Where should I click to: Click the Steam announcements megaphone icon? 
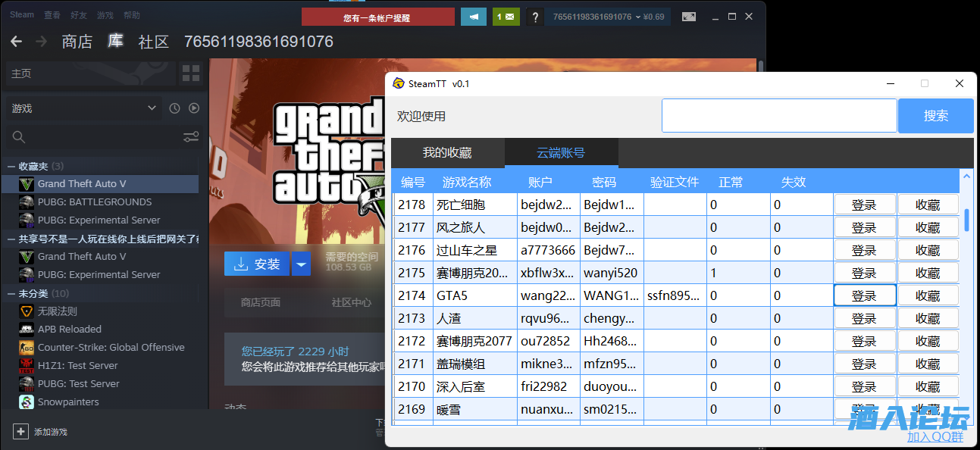474,17
